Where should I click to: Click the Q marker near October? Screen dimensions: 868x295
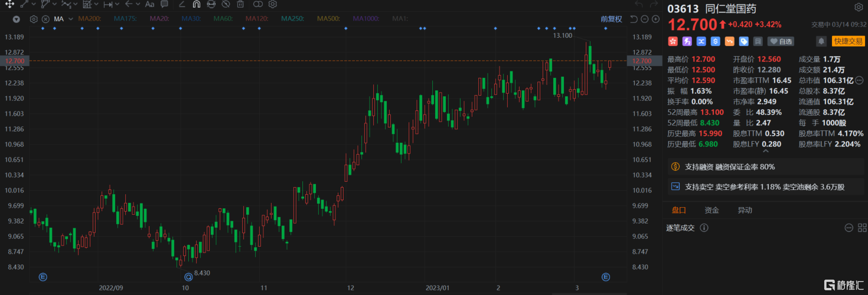(x=188, y=277)
